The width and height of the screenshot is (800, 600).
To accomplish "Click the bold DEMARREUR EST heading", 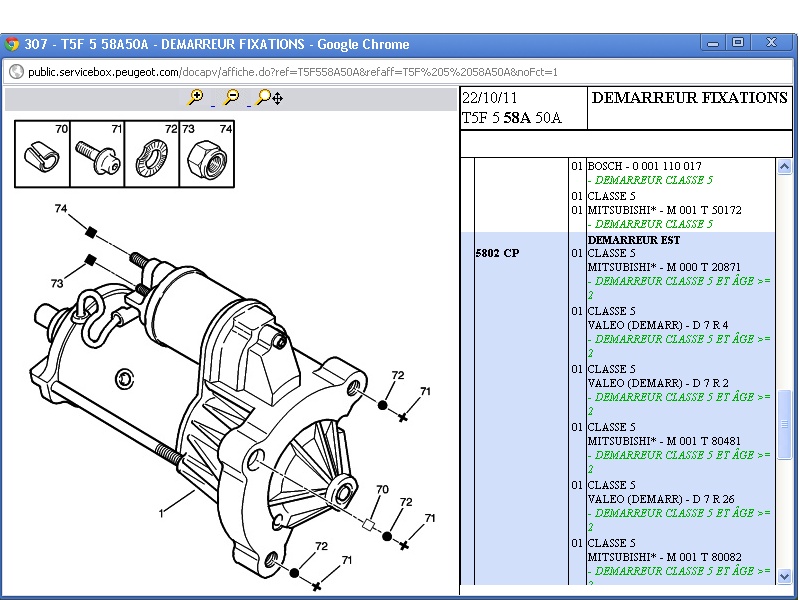I will (x=634, y=240).
